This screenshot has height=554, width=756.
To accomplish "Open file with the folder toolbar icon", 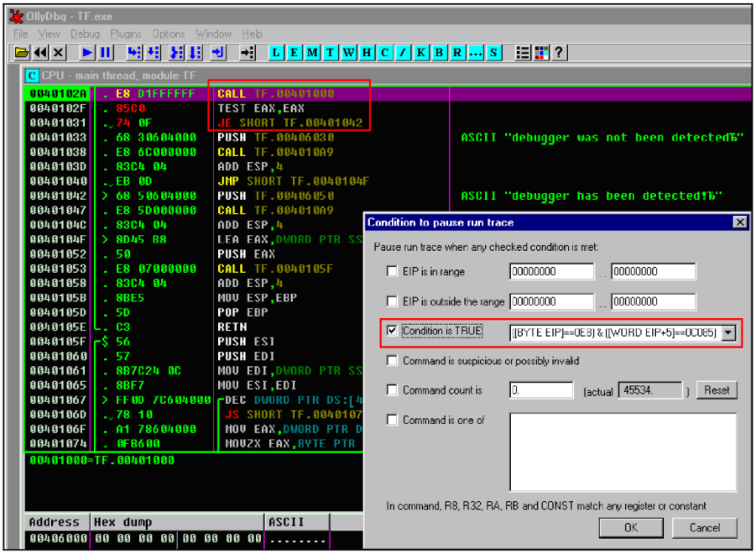I will [x=21, y=53].
